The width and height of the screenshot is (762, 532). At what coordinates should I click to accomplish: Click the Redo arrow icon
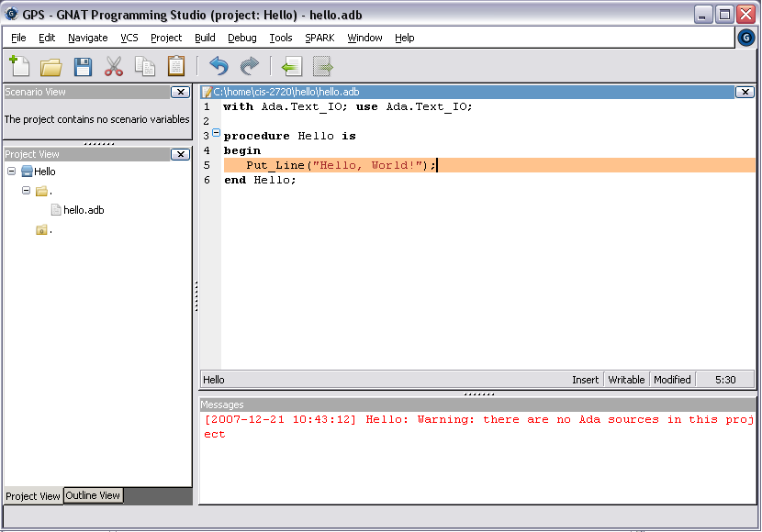pos(250,66)
